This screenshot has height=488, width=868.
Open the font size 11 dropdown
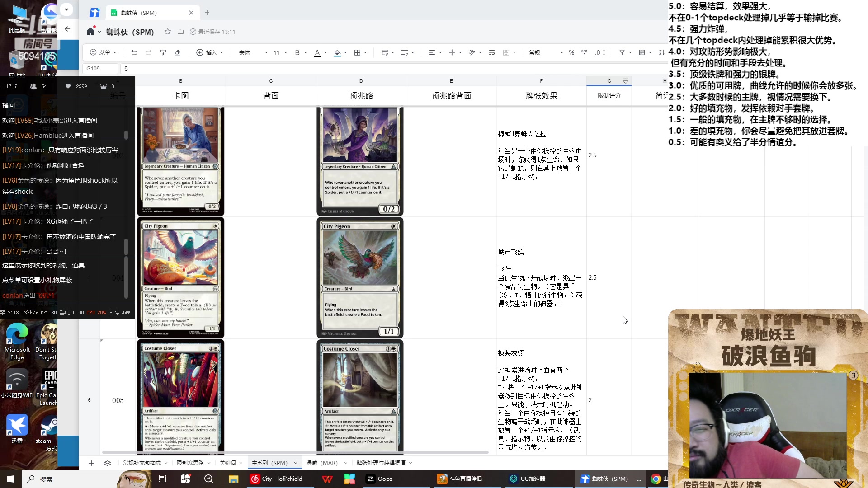pyautogui.click(x=280, y=52)
